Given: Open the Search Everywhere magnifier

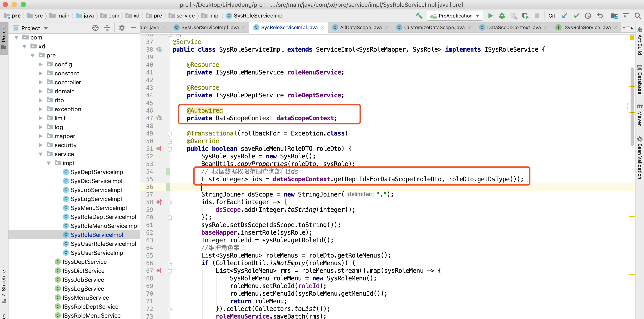Looking at the screenshot, I should pos(638,16).
